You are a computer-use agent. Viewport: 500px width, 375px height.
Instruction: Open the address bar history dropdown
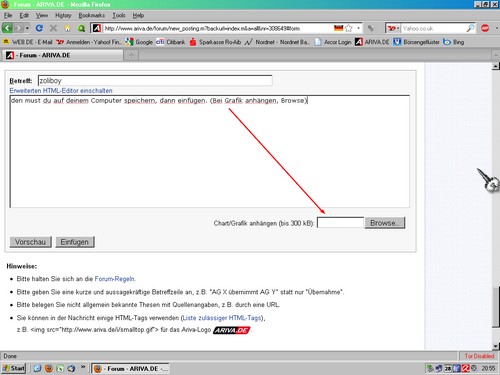358,28
